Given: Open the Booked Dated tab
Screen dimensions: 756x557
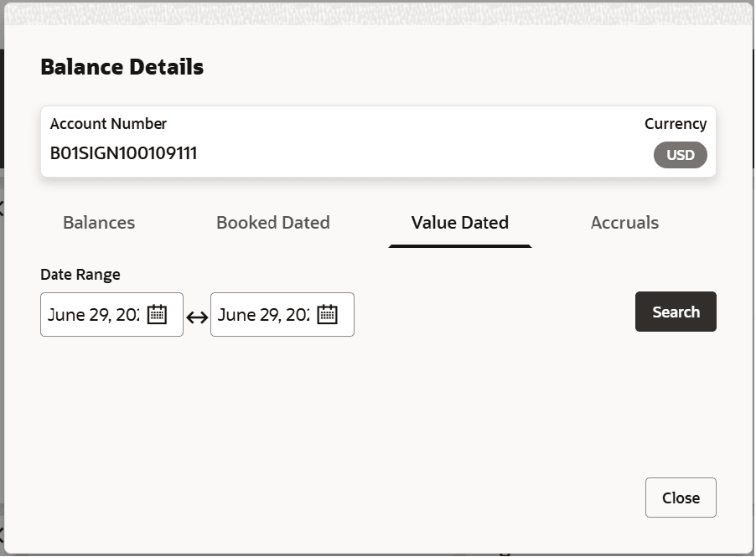Looking at the screenshot, I should [x=273, y=223].
